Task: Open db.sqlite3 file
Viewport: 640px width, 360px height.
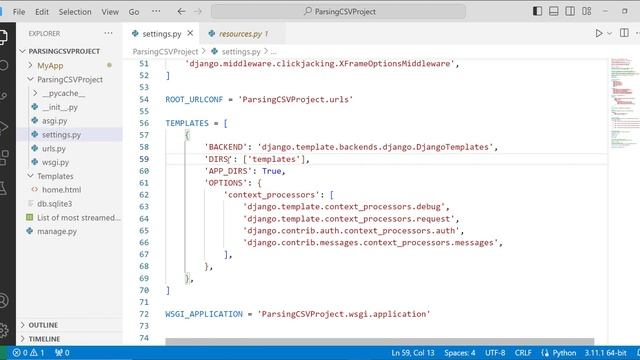Action: pyautogui.click(x=54, y=204)
